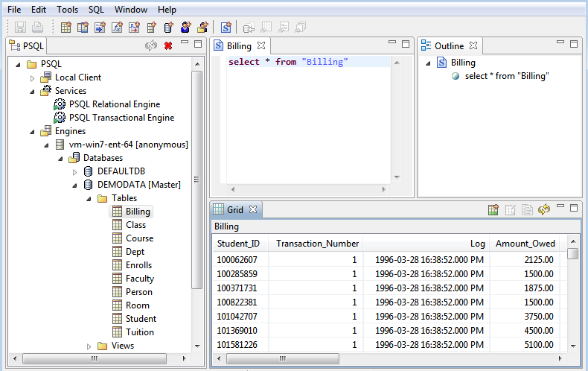The image size is (588, 371).
Task: Collapse the PSQL root tree node
Action: [x=18, y=65]
